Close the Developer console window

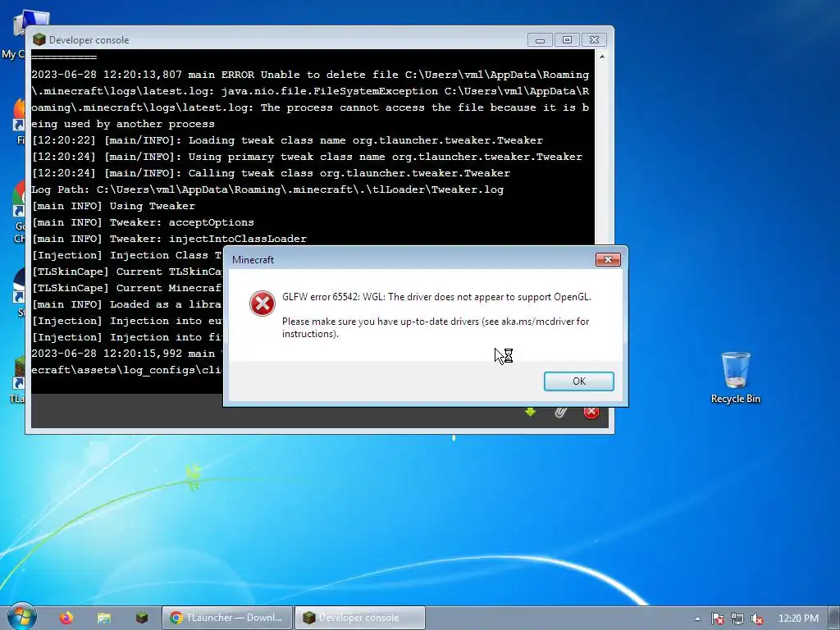click(x=594, y=40)
